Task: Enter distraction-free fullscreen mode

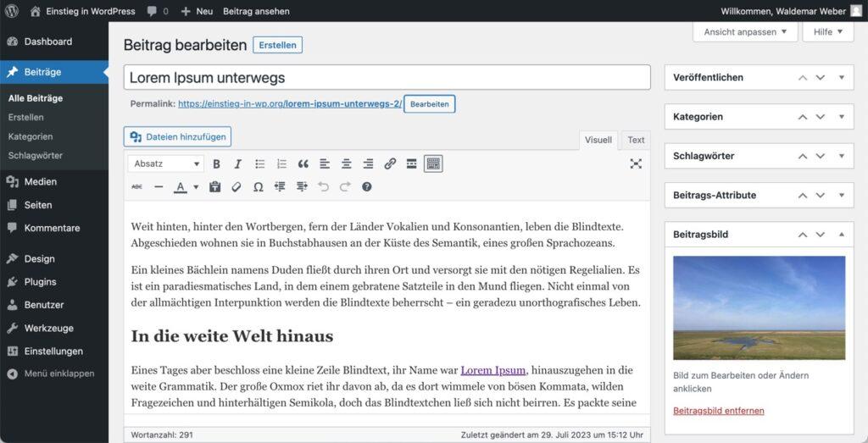Action: click(x=636, y=163)
